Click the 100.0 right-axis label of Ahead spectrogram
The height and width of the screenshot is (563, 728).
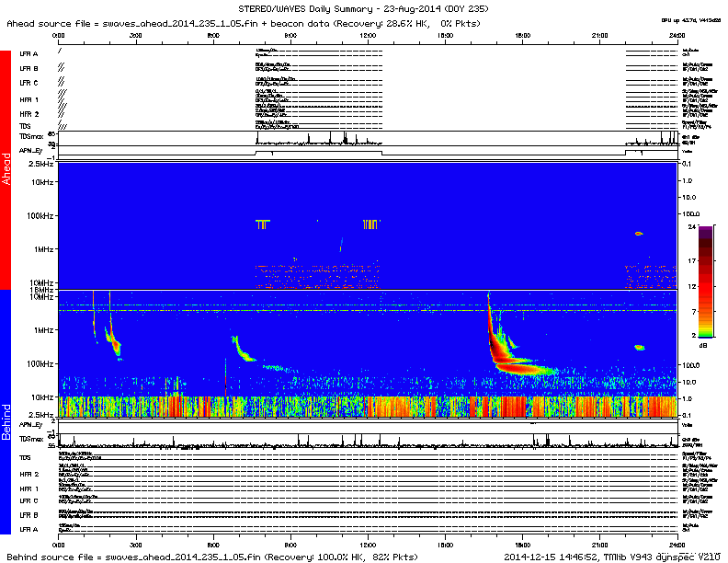point(691,213)
